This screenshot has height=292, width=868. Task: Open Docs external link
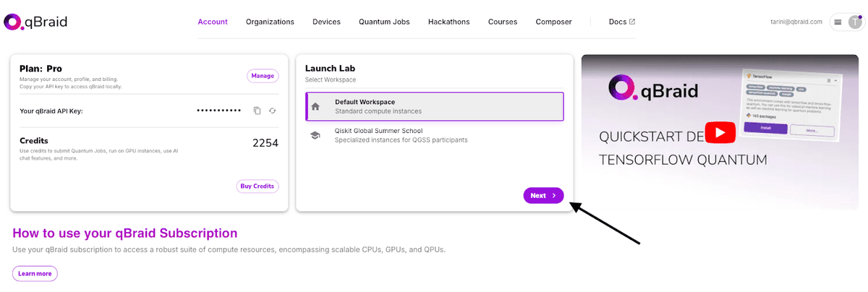pos(622,22)
